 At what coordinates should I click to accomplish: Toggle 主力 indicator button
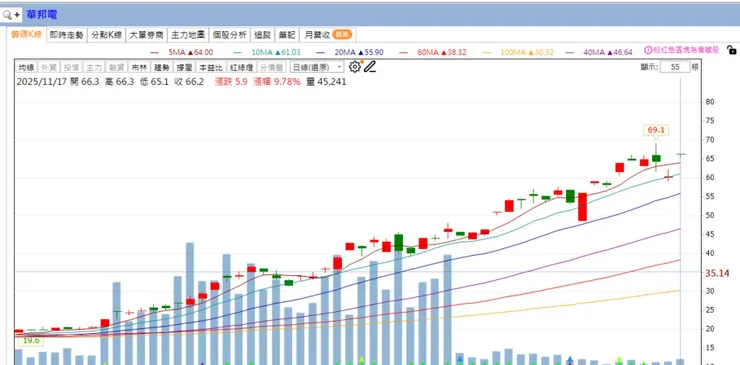(x=95, y=68)
